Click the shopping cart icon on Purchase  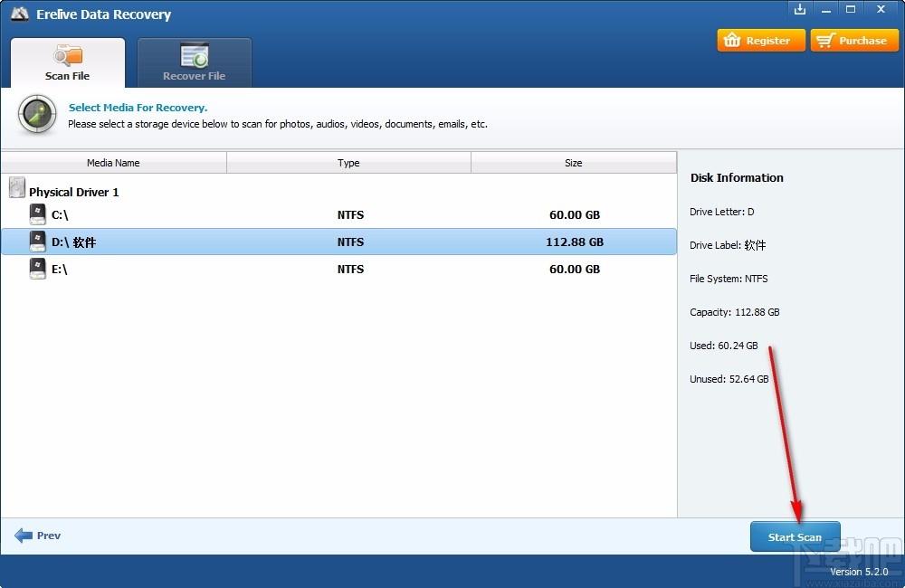click(x=826, y=41)
